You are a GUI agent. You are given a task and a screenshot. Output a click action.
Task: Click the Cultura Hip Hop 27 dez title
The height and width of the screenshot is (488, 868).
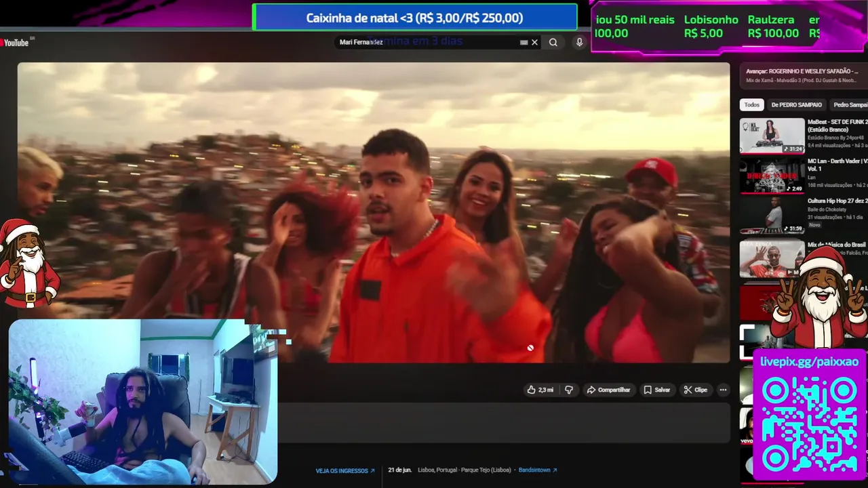(x=837, y=201)
